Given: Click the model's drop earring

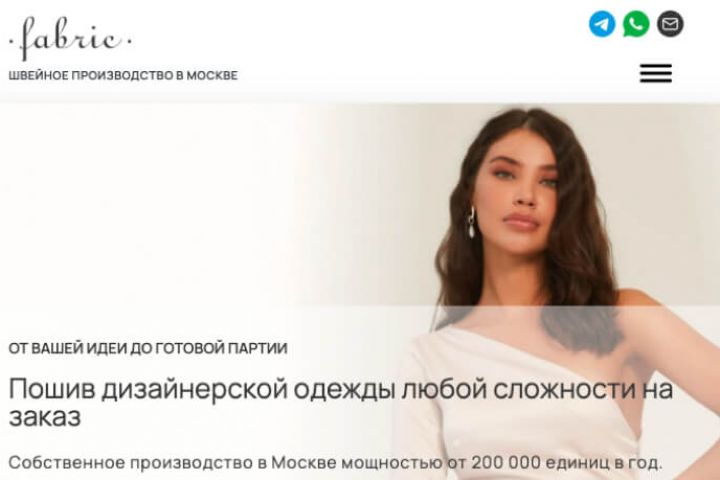Looking at the screenshot, I should (471, 223).
